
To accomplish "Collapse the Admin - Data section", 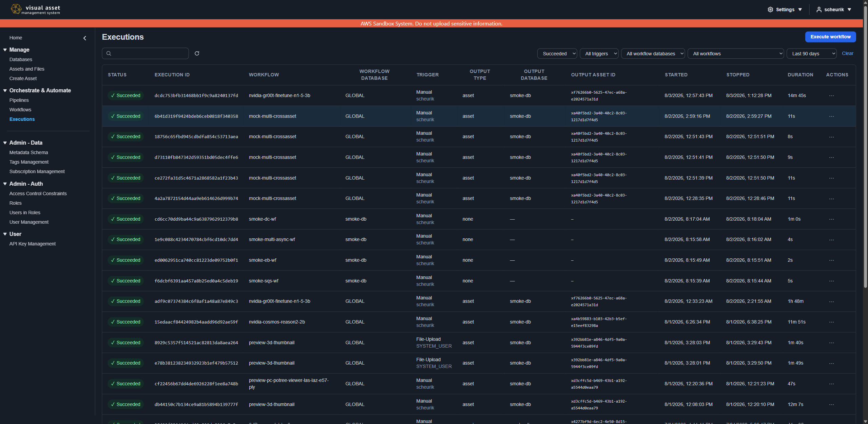I will pyautogui.click(x=5, y=143).
